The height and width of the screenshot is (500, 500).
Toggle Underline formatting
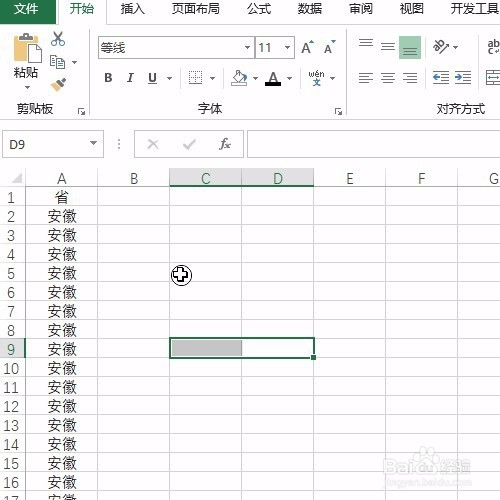152,78
